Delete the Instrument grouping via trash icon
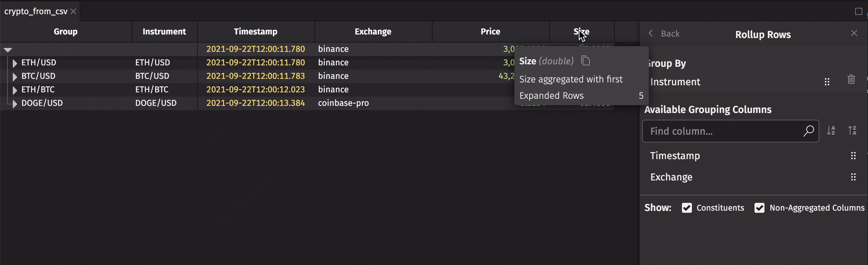The width and height of the screenshot is (868, 265). (851, 80)
